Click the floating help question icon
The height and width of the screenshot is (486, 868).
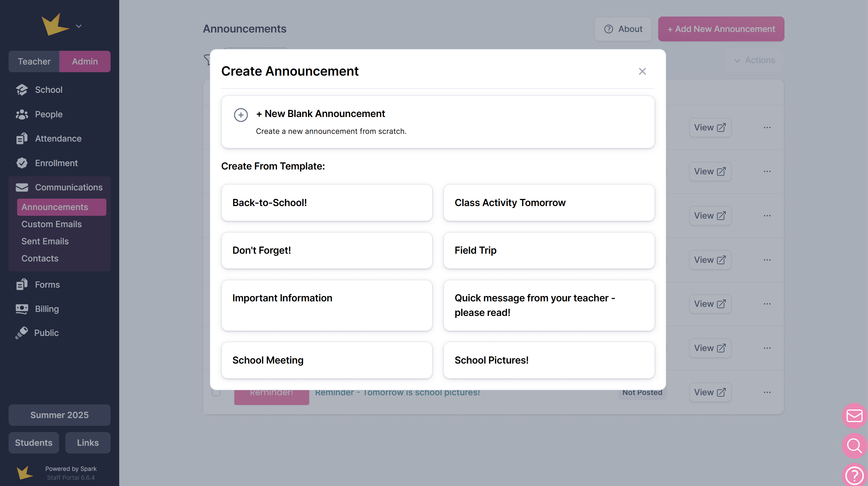click(854, 475)
